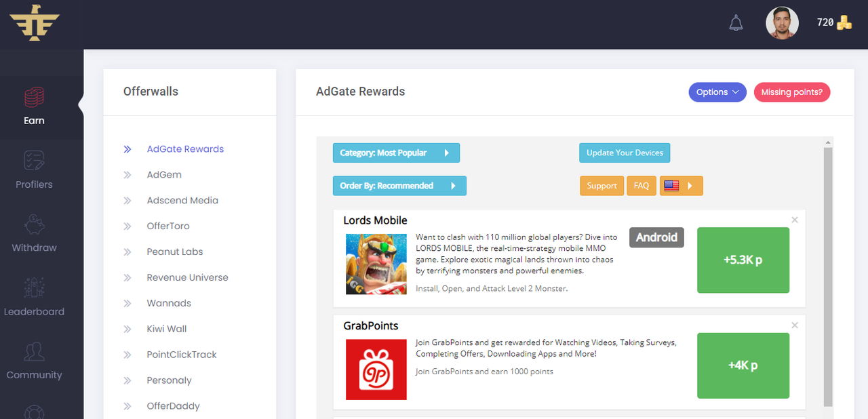Click the Android platform badge

[x=657, y=237]
